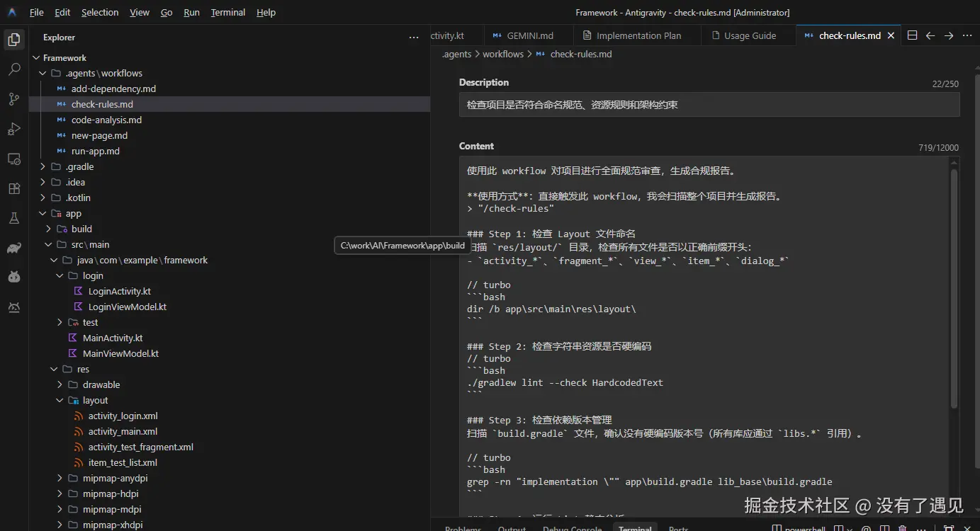Open the Testing flask icon panel
Viewport: 980px width, 531px height.
(x=13, y=218)
